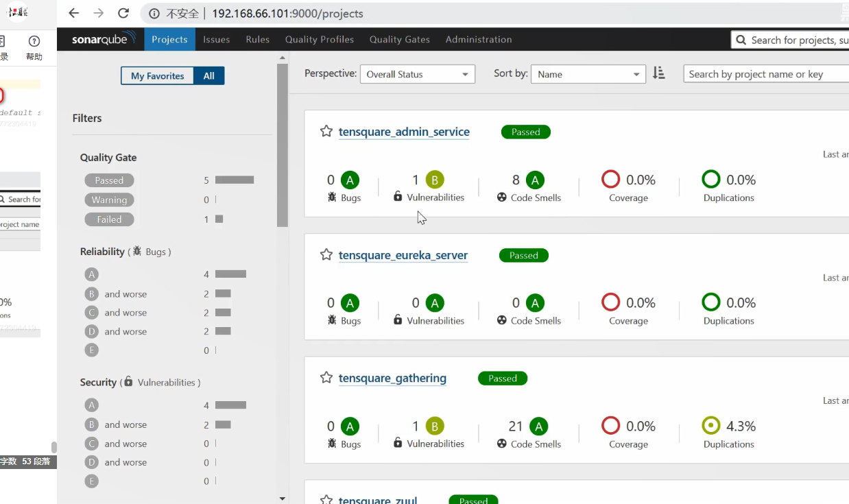
Task: Click the SonarQube logo
Action: click(x=104, y=39)
